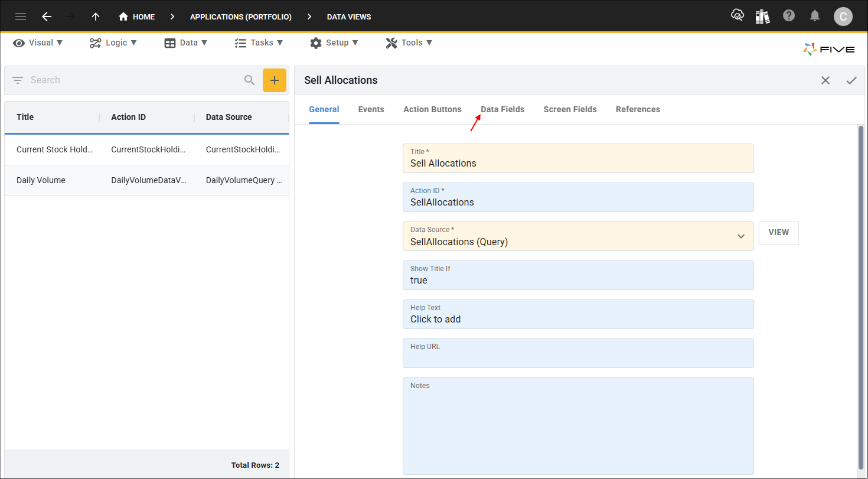Switch to the Screen Fields tab
This screenshot has height=479, width=868.
(x=570, y=109)
